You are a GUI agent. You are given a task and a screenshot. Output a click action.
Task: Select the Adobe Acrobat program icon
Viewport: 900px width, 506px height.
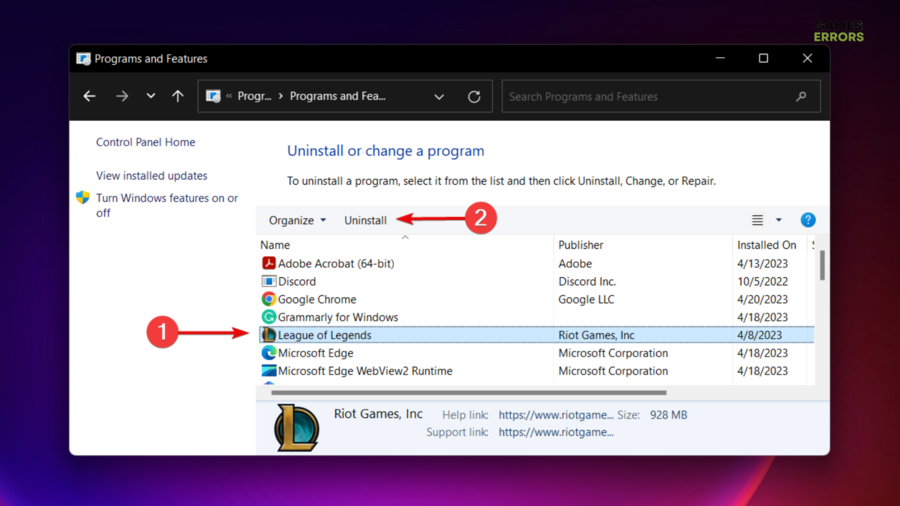268,264
